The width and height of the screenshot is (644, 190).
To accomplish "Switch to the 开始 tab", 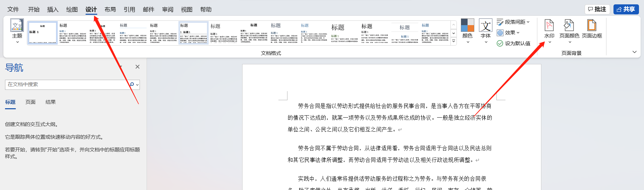I will point(34,9).
